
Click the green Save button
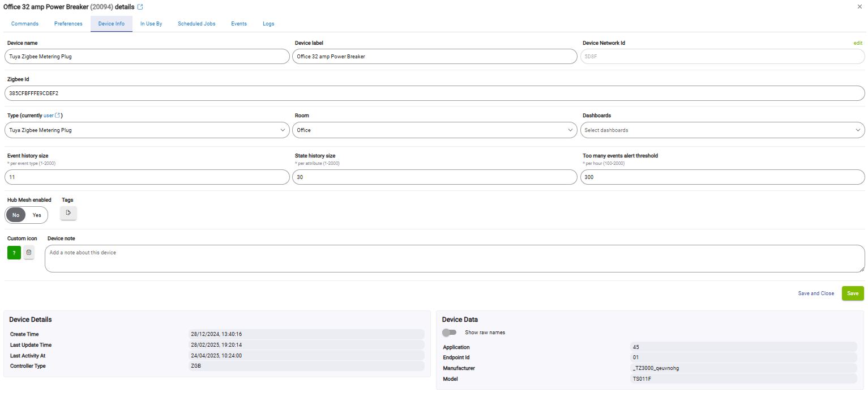853,293
